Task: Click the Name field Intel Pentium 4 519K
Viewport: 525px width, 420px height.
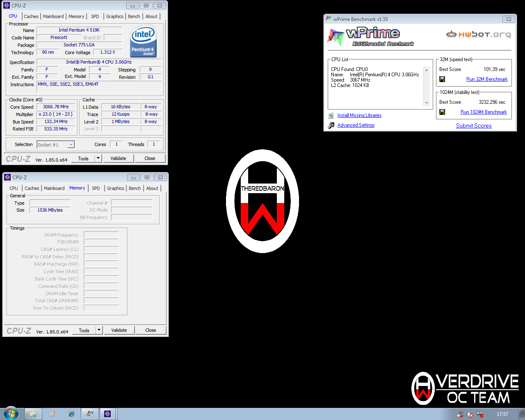Action: (79, 30)
